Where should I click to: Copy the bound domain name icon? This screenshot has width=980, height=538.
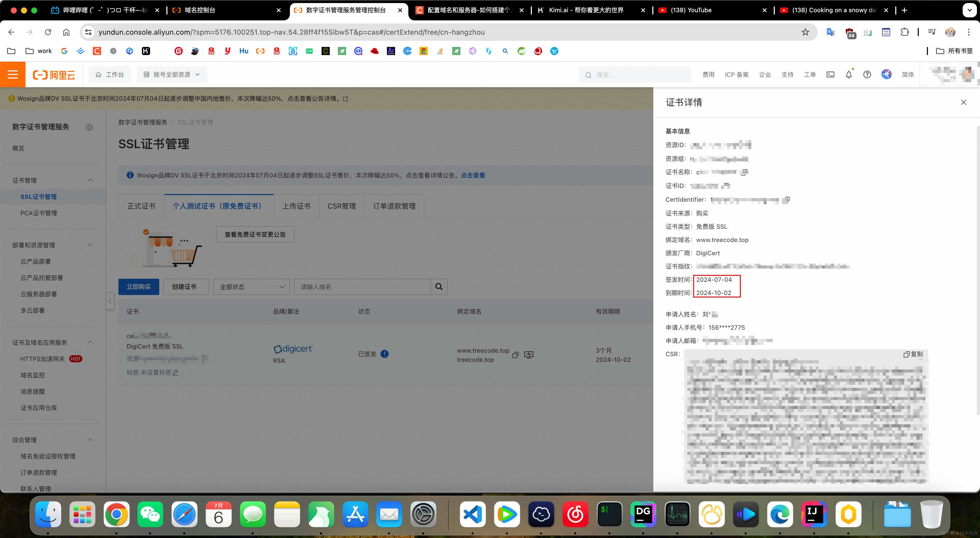(x=516, y=355)
